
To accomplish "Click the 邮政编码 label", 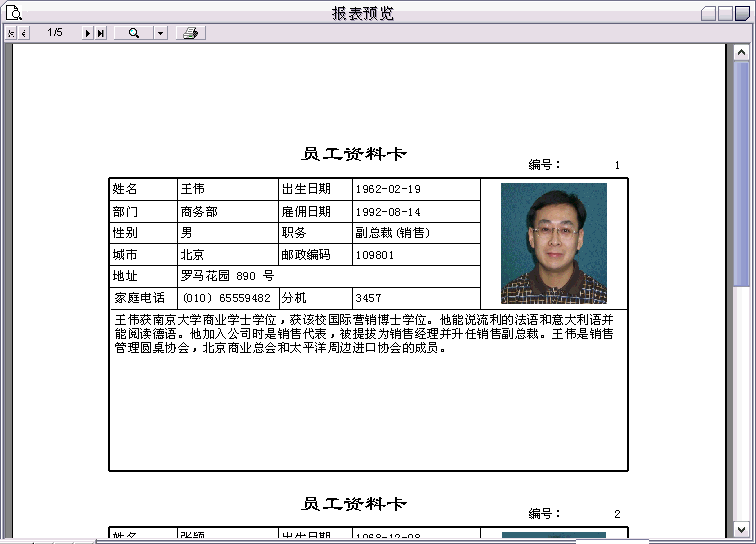I will (x=306, y=255).
